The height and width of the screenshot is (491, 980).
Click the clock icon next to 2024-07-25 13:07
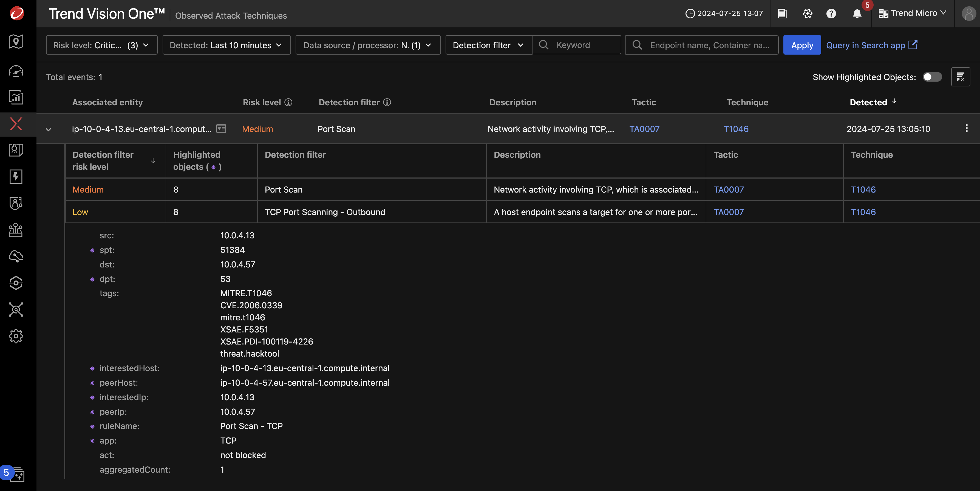click(x=690, y=14)
